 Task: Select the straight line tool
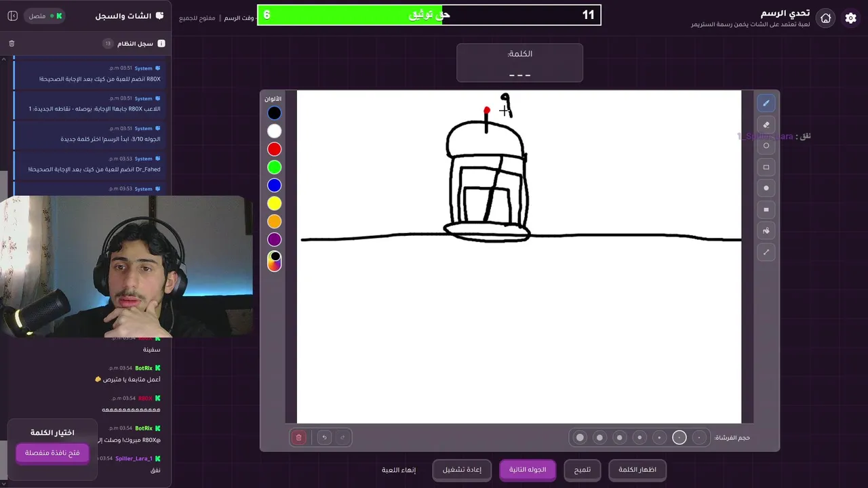point(766,252)
